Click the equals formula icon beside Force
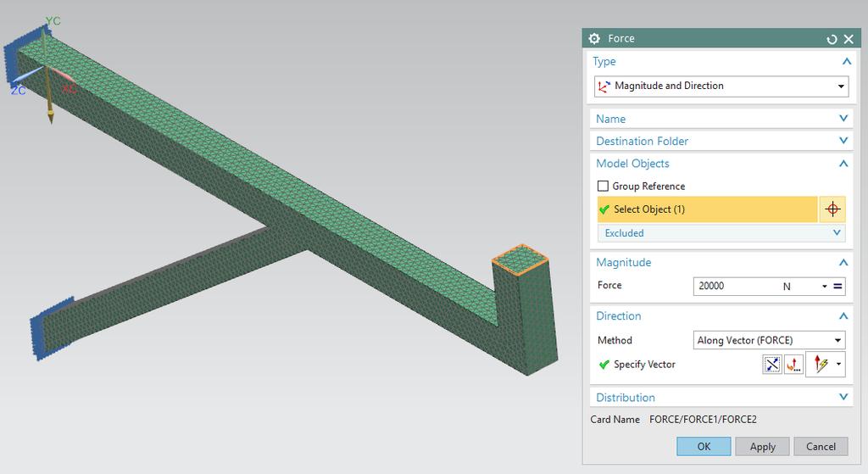 837,287
